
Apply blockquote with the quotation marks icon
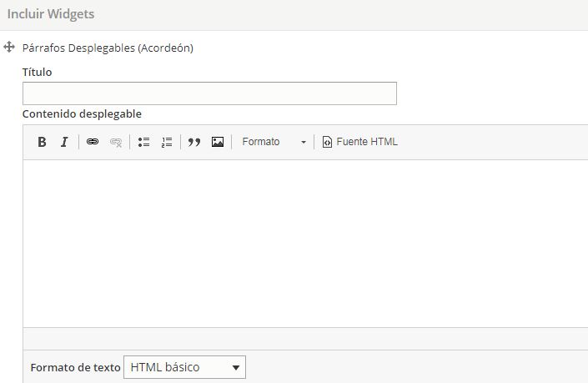pyautogui.click(x=194, y=142)
